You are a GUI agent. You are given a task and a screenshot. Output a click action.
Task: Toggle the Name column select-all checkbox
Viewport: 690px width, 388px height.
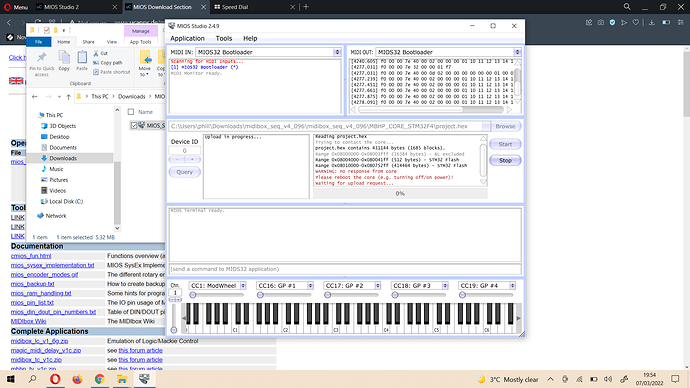point(131,112)
